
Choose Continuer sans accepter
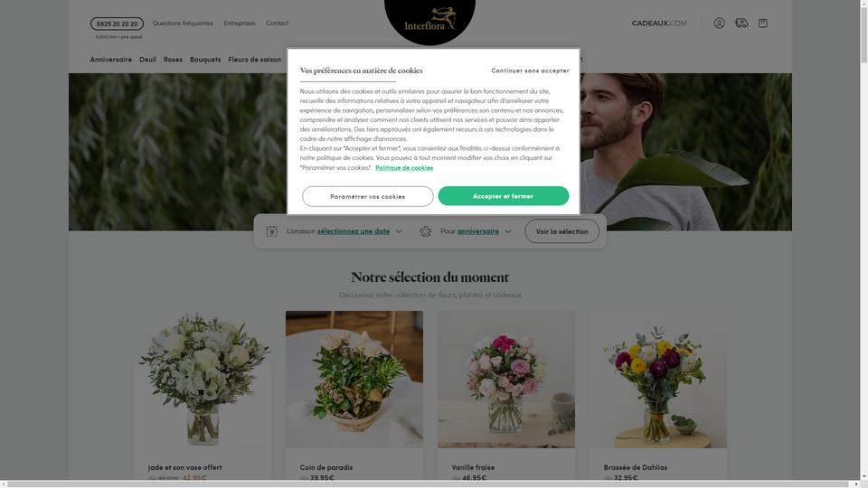click(530, 70)
